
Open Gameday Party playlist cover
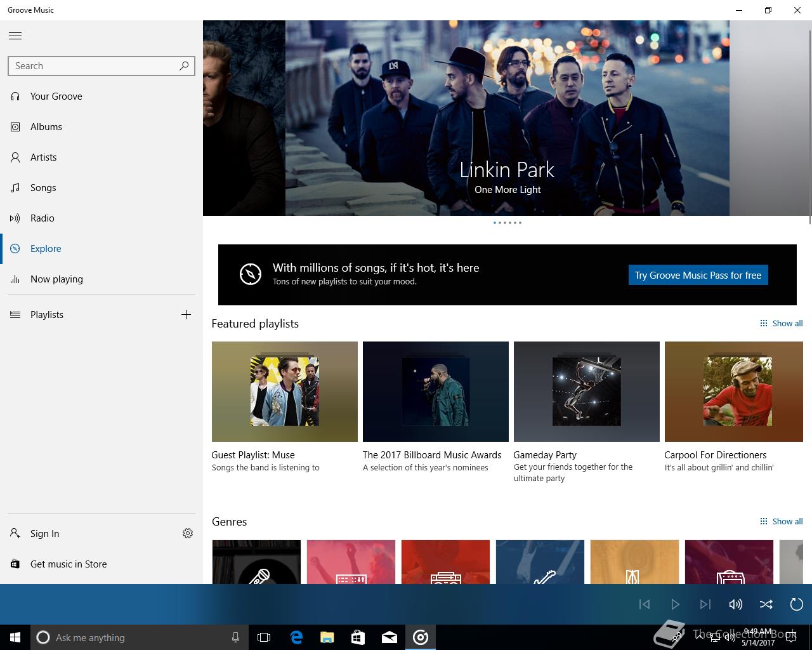pyautogui.click(x=587, y=392)
